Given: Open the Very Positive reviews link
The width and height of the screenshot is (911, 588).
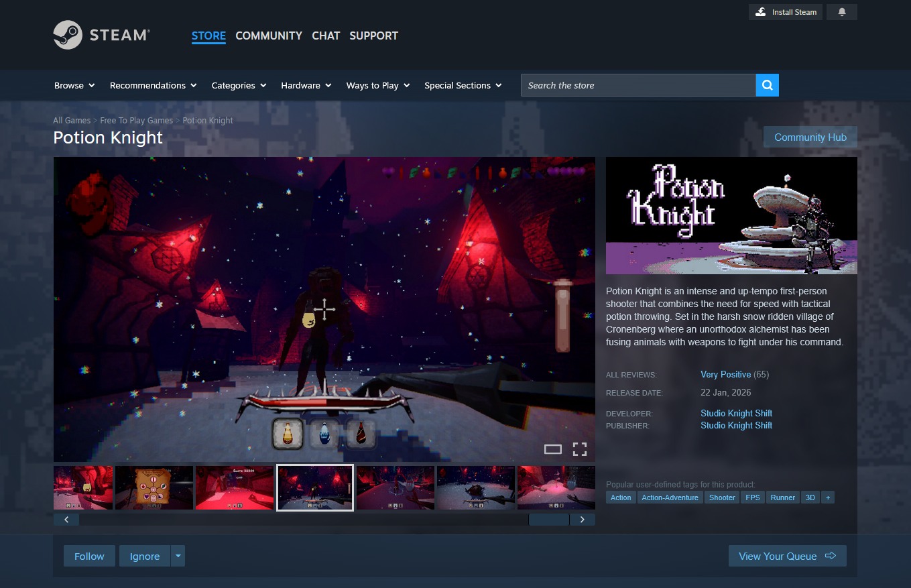Looking at the screenshot, I should 725,374.
